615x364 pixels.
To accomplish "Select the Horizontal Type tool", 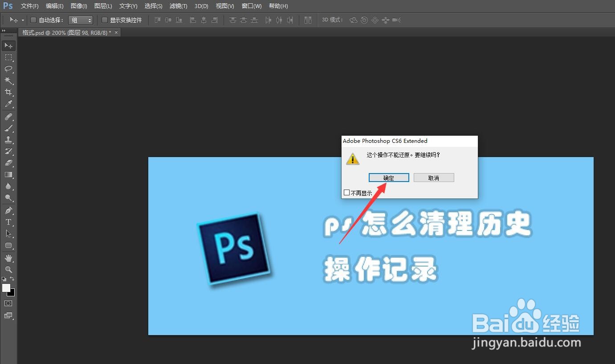I will click(x=9, y=221).
